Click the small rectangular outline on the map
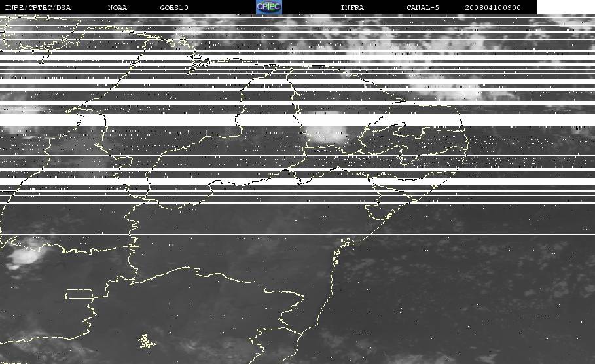The width and height of the screenshot is (595, 364). click(x=80, y=294)
